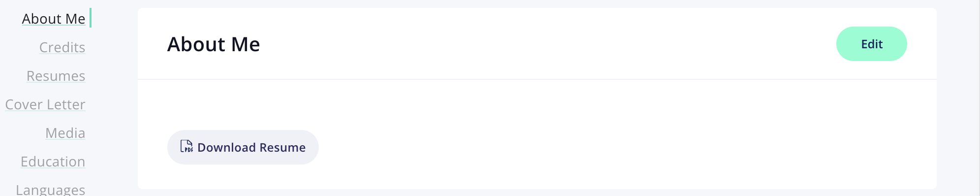Click the Media navigation link
Screen dimensions: 980x196
(65, 133)
